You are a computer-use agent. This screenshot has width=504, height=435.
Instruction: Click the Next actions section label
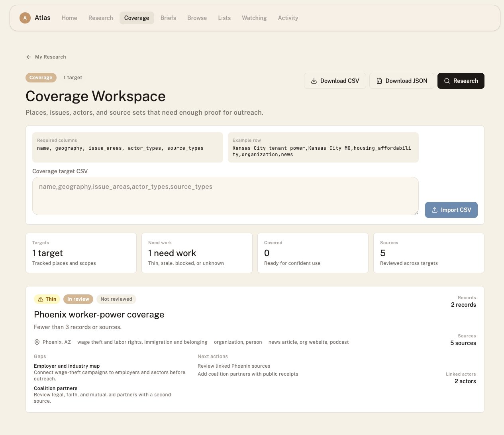[x=213, y=357]
